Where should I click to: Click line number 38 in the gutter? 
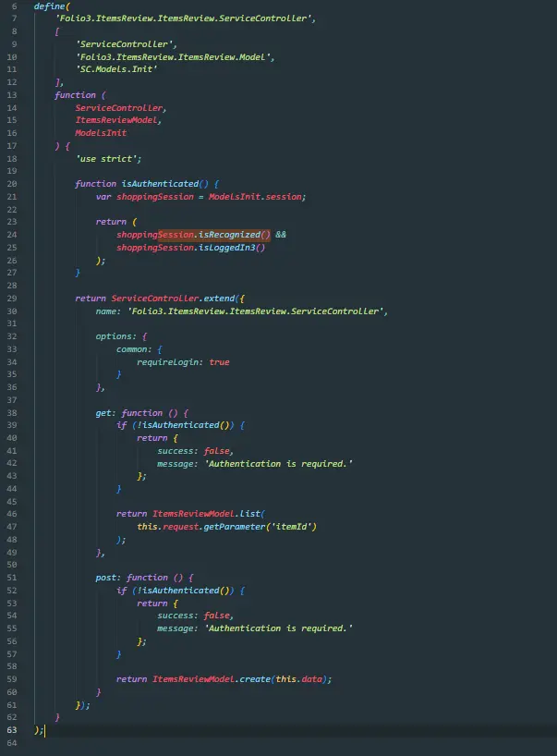[x=12, y=413]
